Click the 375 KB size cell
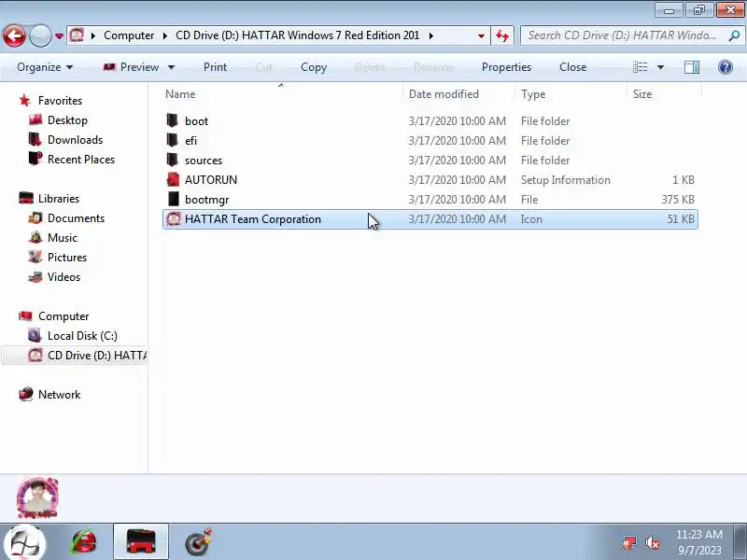 (678, 200)
